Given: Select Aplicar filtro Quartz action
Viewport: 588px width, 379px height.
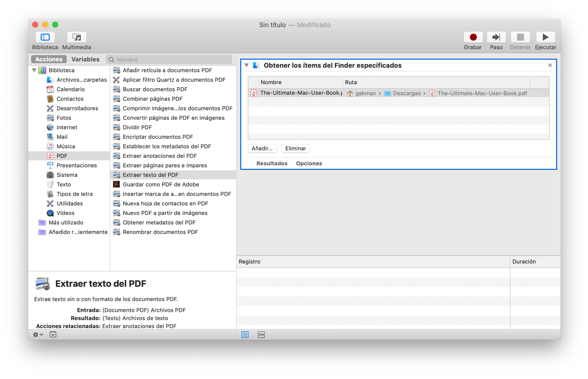Looking at the screenshot, I should [x=174, y=80].
